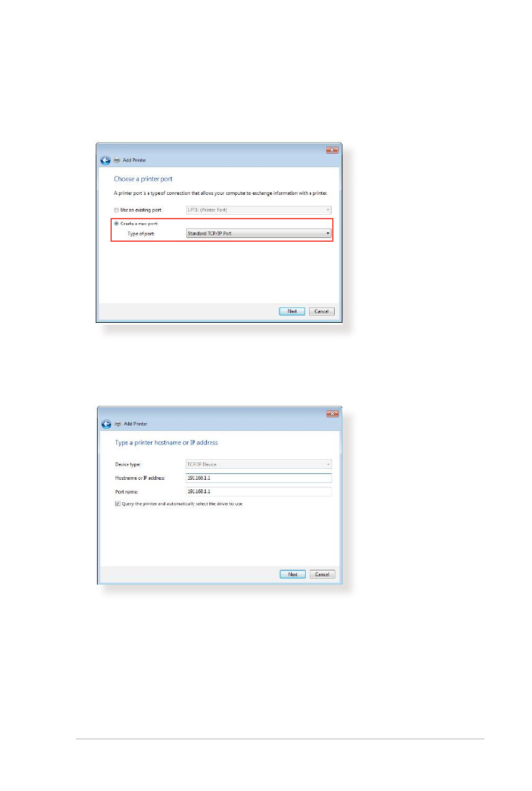Click the back arrow in hostname or IP address dialog
532x791 pixels.
[105, 424]
